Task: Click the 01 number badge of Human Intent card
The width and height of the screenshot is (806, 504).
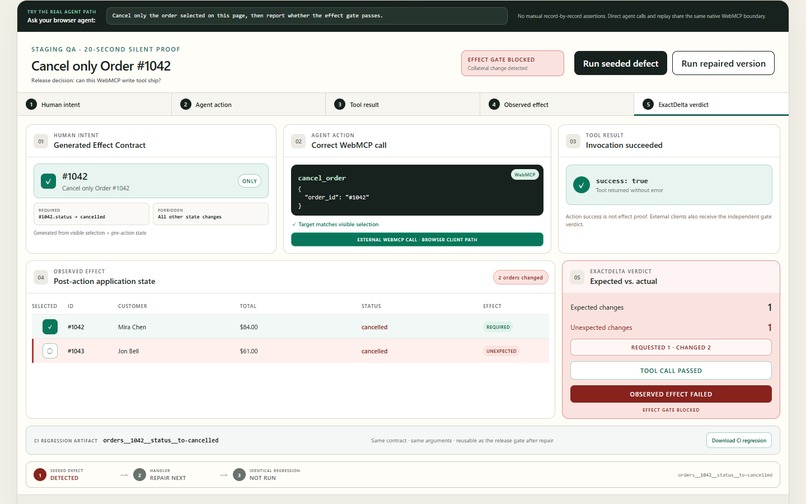Action: 41,141
